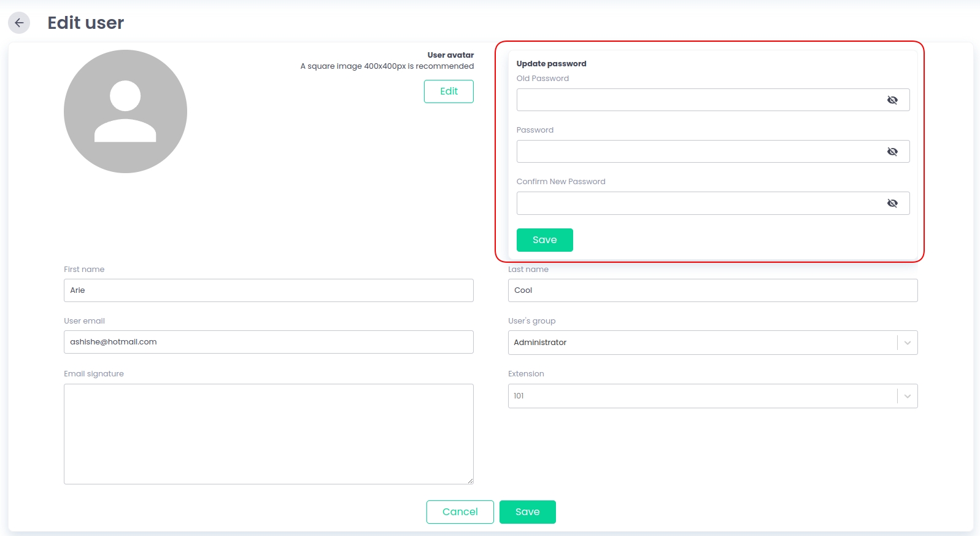980x536 pixels.
Task: Reveal the Confirm New Password entry
Action: 892,203
